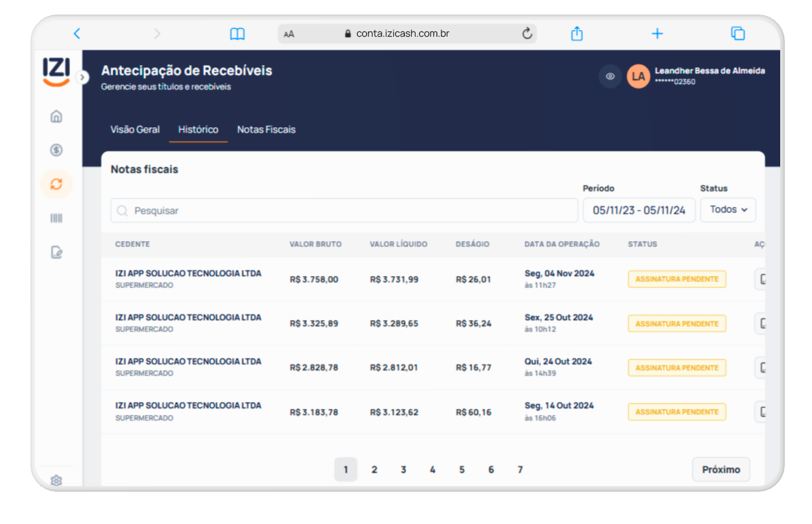Toggle balance visibility eye icon

click(610, 77)
